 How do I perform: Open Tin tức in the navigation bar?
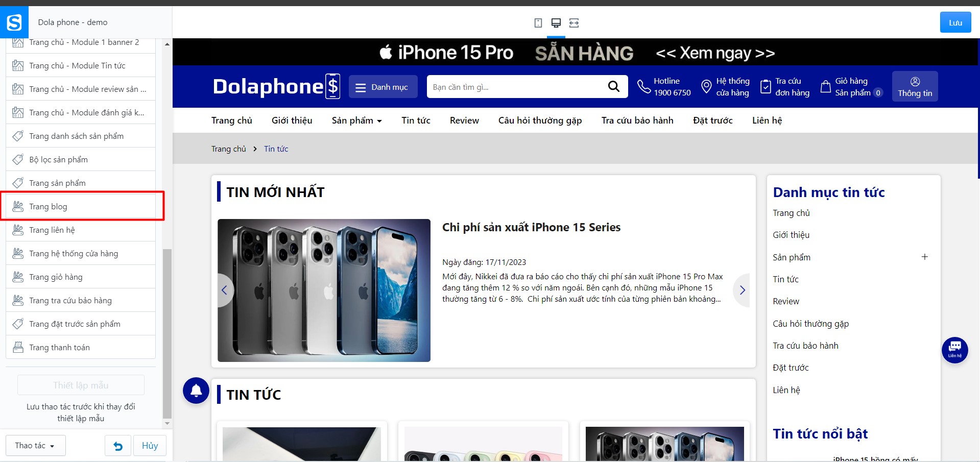pos(416,120)
